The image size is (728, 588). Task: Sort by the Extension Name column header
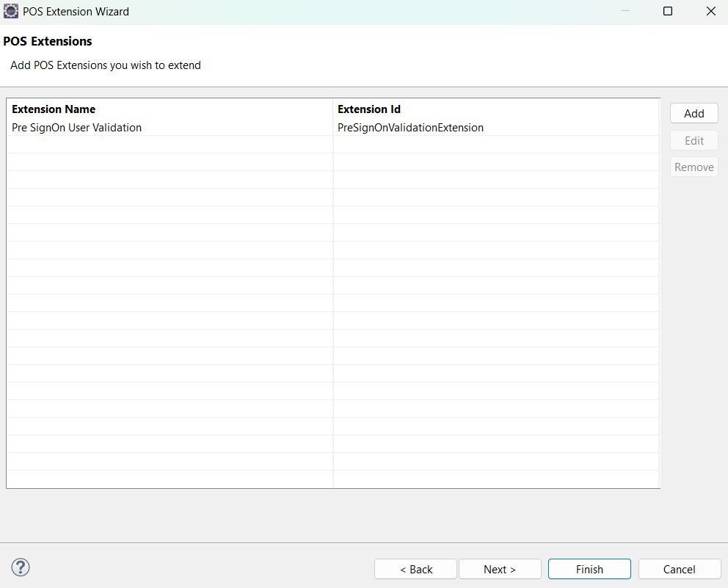pyautogui.click(x=54, y=109)
